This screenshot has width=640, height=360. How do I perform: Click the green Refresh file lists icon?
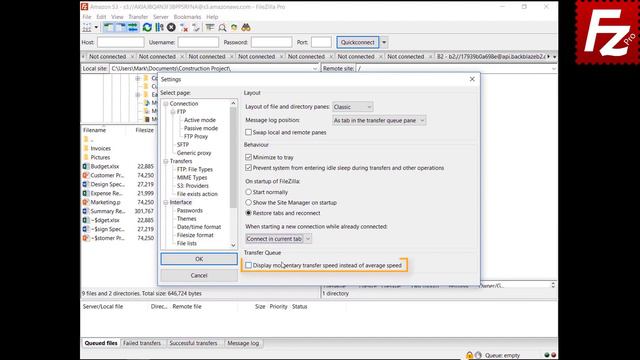147,27
